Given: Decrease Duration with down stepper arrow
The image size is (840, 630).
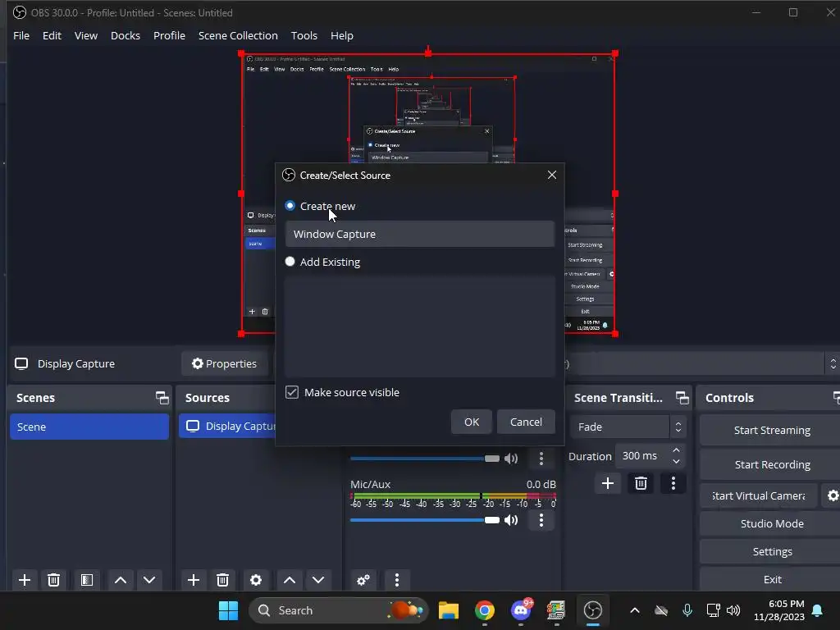Looking at the screenshot, I should tap(676, 462).
